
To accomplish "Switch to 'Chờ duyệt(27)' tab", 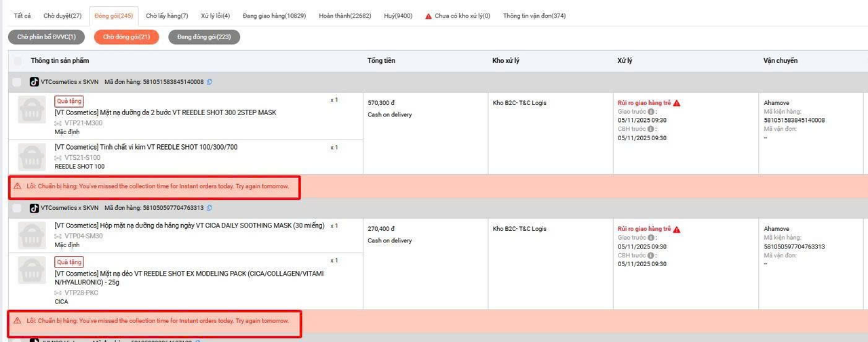I will coord(62,16).
